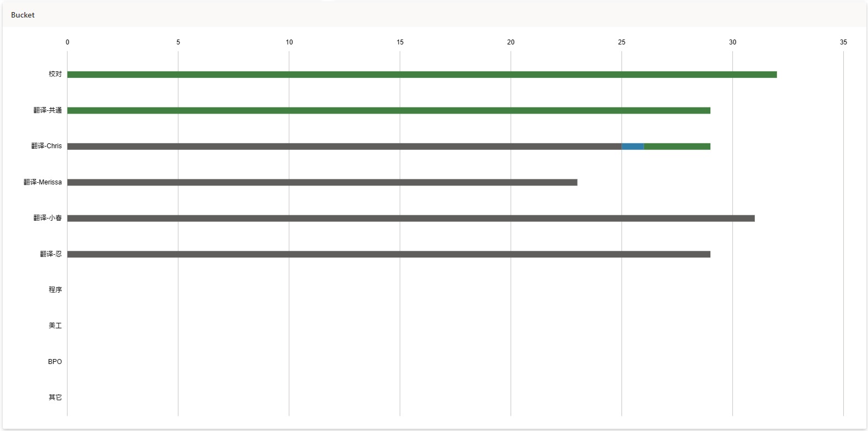The height and width of the screenshot is (431, 868).
Task: Click the gray 翻译-小春 bar
Action: point(411,219)
